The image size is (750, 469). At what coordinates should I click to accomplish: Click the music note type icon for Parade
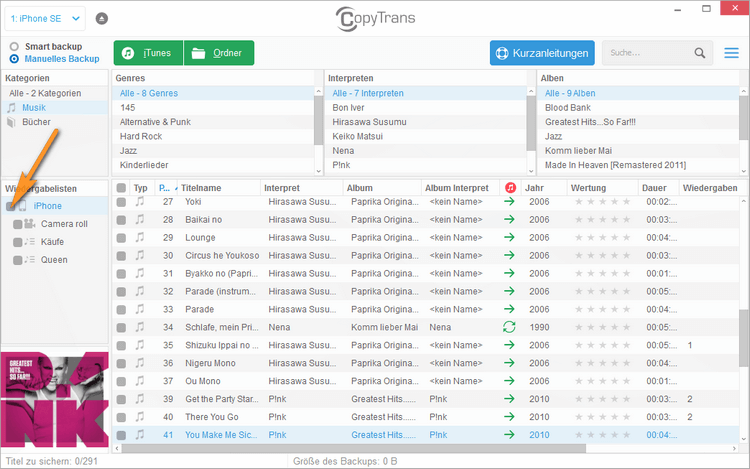[140, 309]
